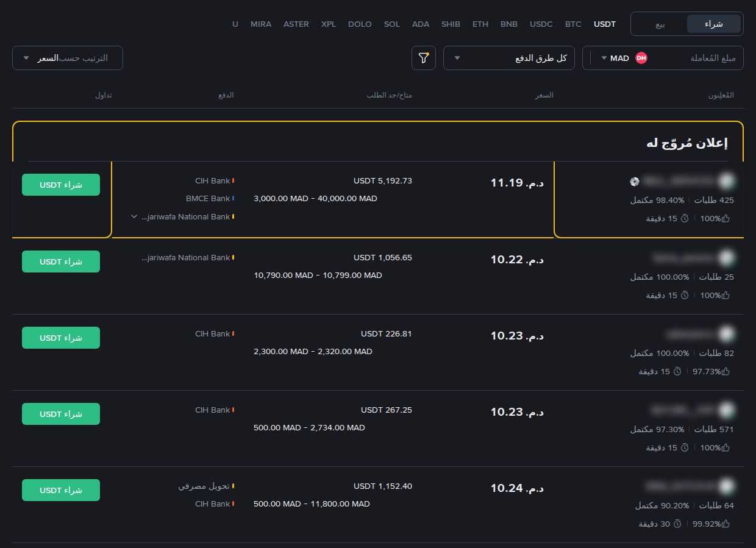
Task: Click the 500.00 MAD - 2,734.00 MAD limit
Action: (x=309, y=428)
